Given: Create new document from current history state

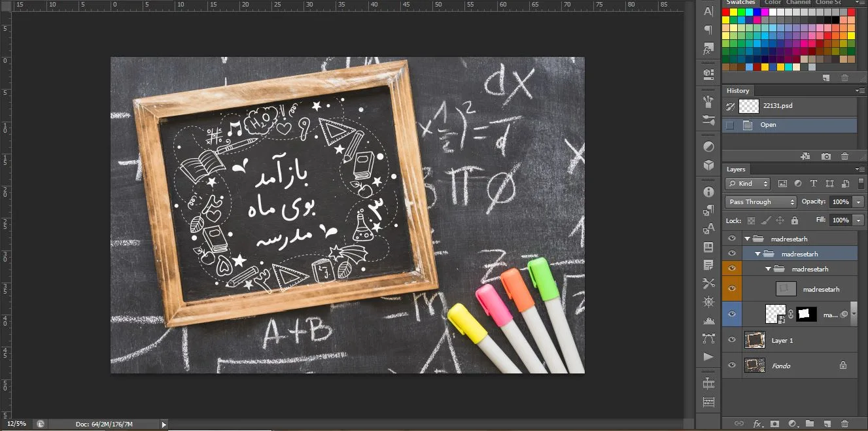Looking at the screenshot, I should pos(805,156).
